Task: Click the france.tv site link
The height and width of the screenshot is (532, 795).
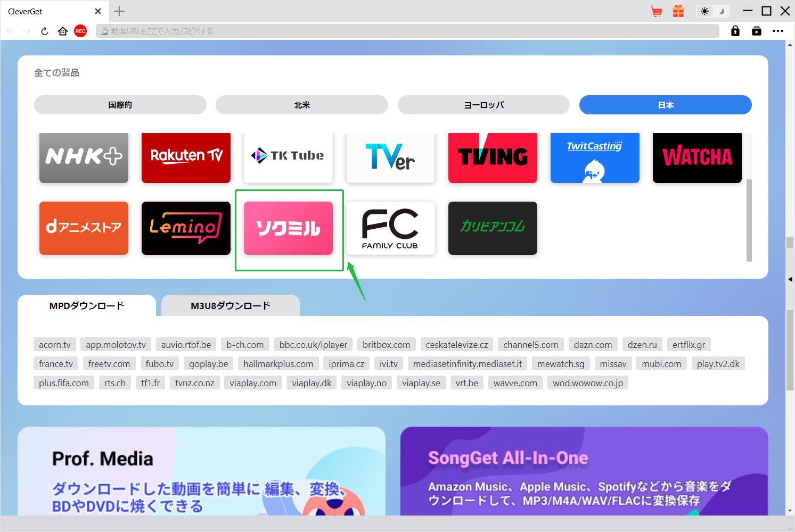Action: (56, 364)
